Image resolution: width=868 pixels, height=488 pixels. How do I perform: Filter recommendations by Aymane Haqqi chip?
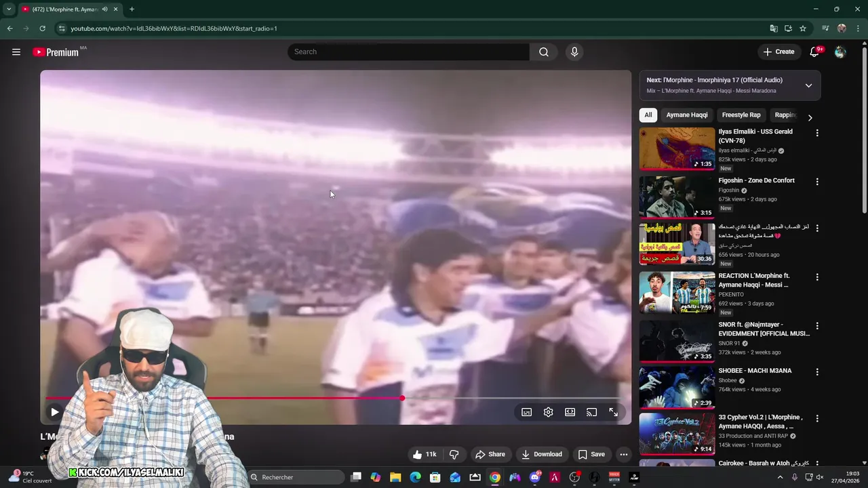(x=686, y=115)
